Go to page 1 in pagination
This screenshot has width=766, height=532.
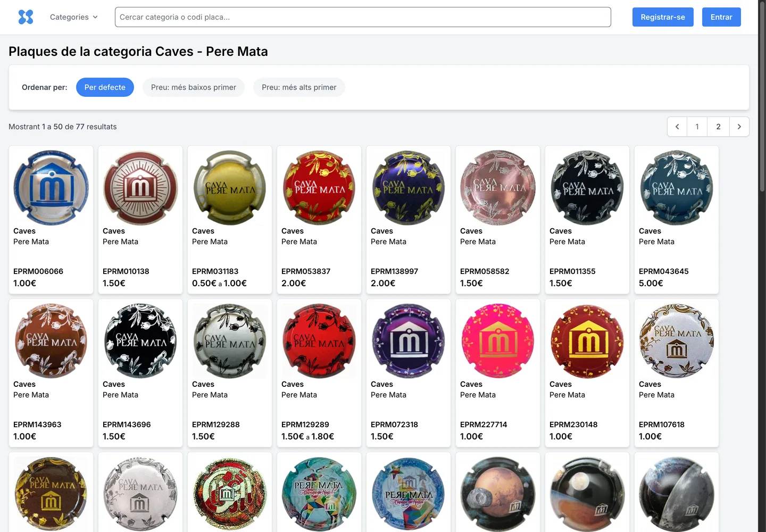coord(697,127)
